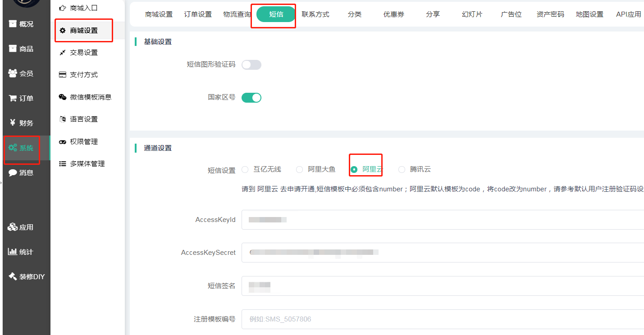644x335 pixels.
Task: Open 应用 apps cubes icon
Action: coord(13,227)
